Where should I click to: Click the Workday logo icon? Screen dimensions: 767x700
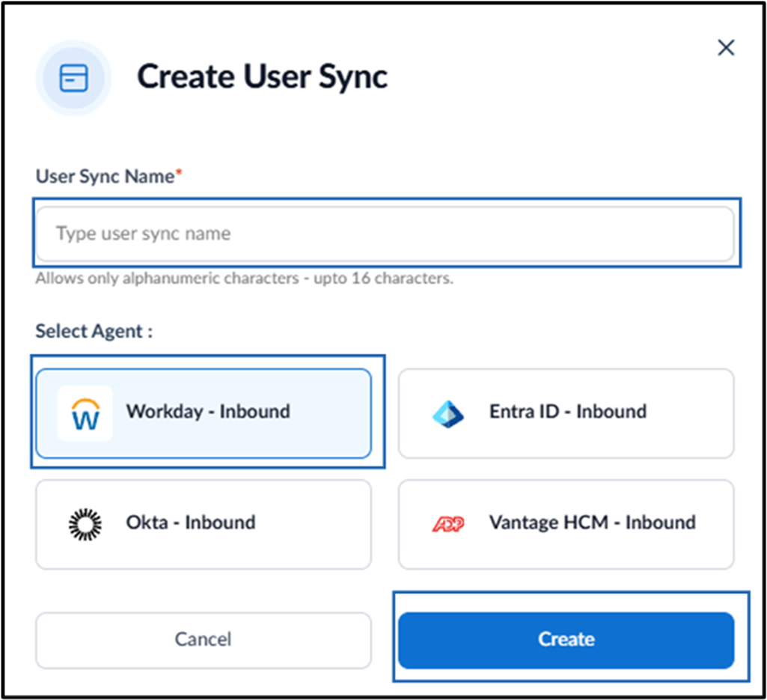(85, 414)
